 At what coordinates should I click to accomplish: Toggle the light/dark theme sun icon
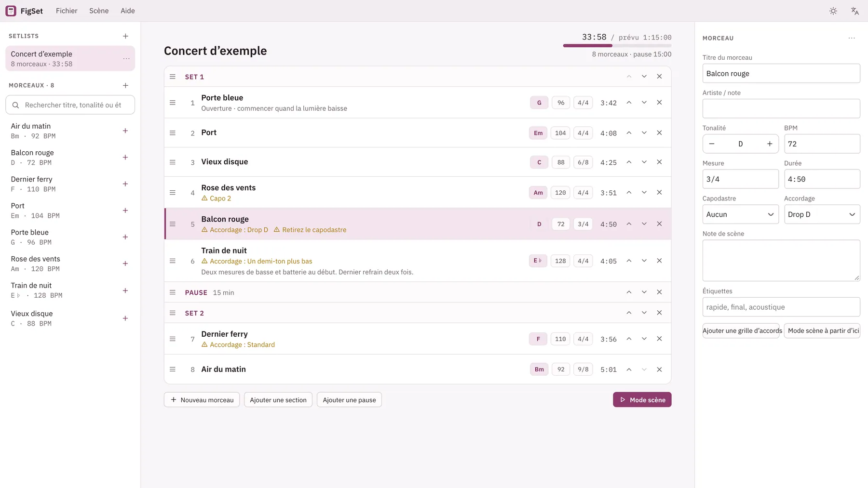coord(833,11)
